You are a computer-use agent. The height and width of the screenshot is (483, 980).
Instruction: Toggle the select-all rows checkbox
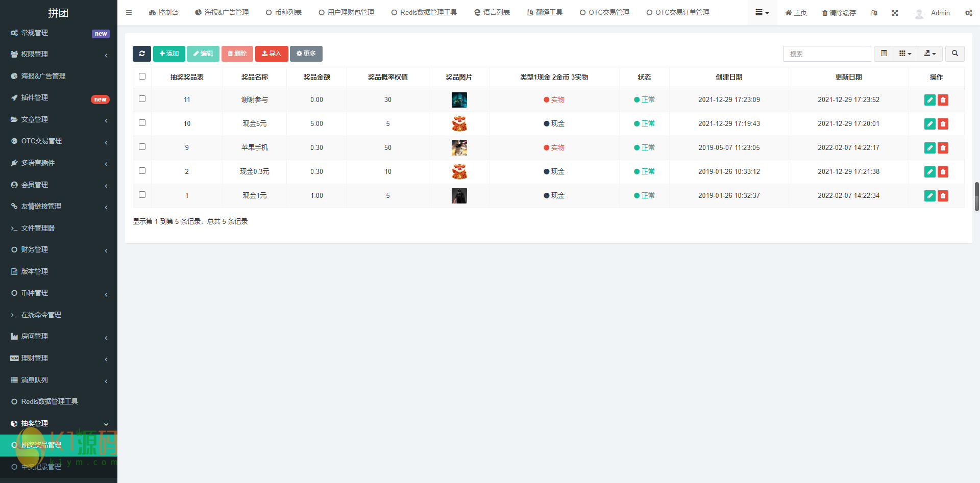(142, 77)
